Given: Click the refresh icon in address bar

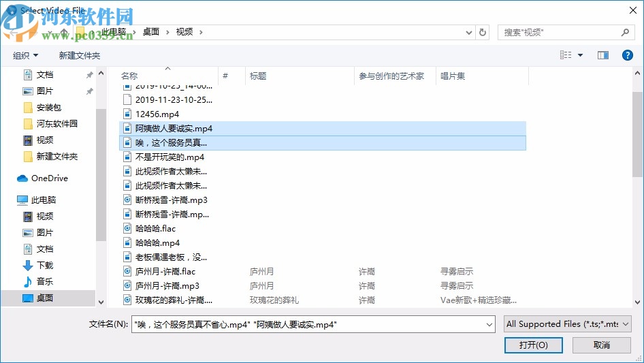Looking at the screenshot, I should click(483, 32).
